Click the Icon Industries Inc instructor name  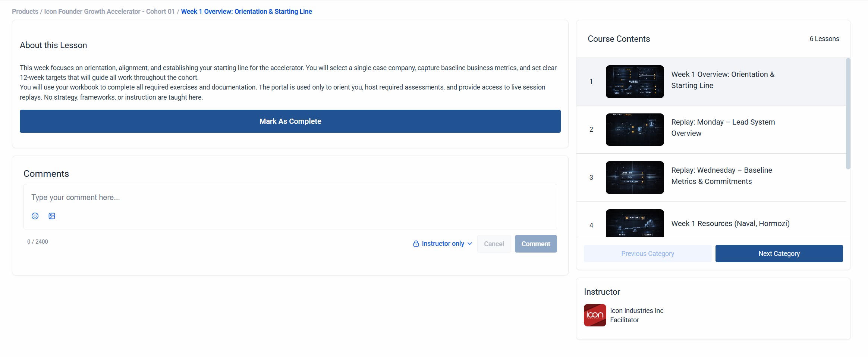pyautogui.click(x=636, y=311)
